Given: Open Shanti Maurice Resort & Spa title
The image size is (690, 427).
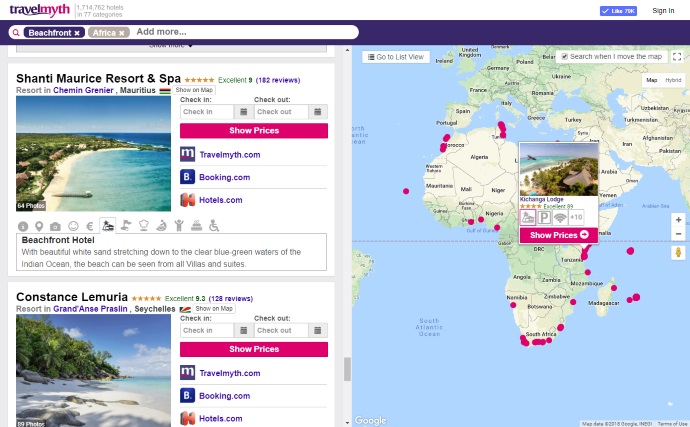Looking at the screenshot, I should click(99, 78).
